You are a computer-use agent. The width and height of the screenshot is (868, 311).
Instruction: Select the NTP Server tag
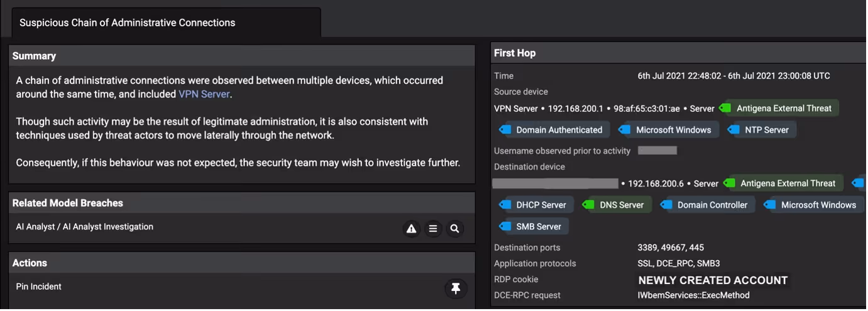click(762, 130)
